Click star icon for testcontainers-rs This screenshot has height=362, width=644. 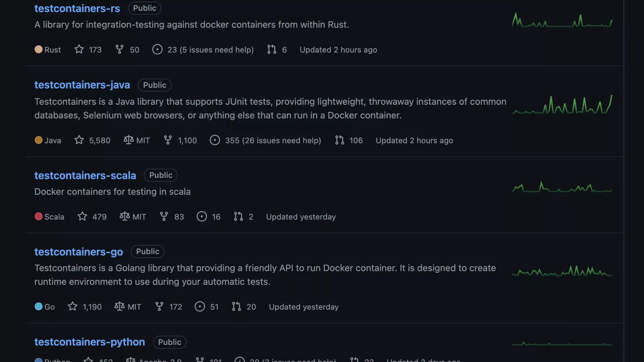click(x=79, y=49)
